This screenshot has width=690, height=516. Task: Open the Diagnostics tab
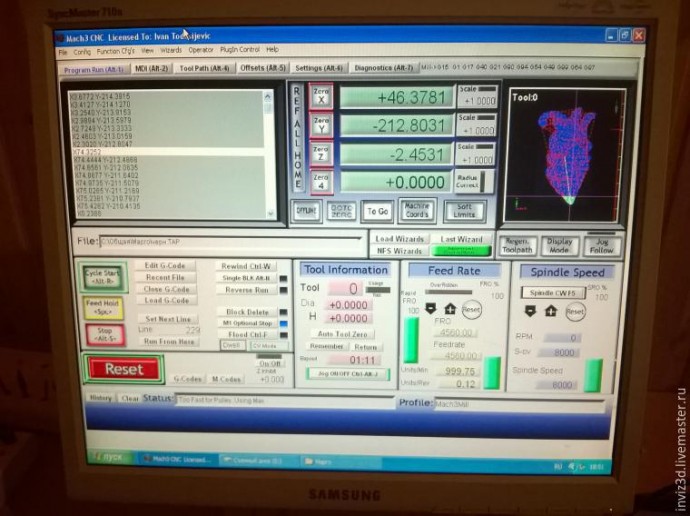(384, 68)
